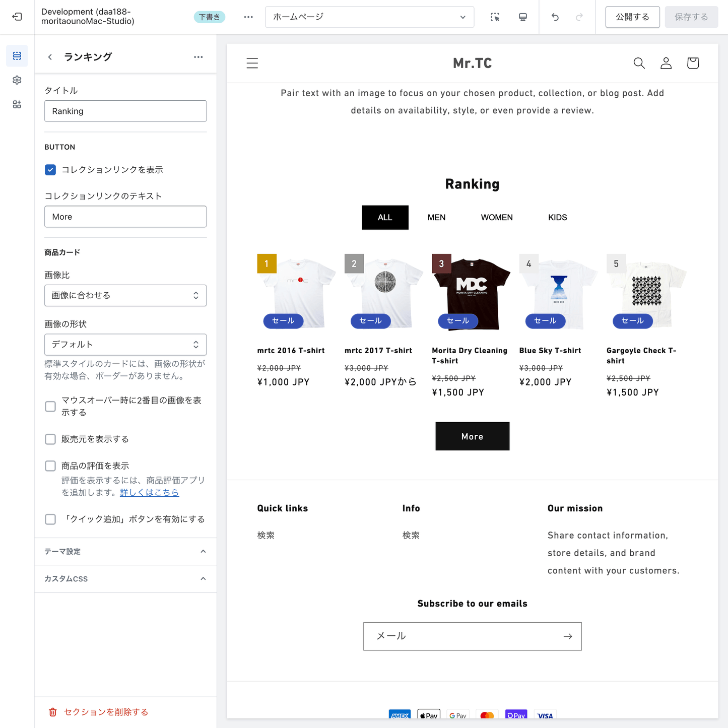Open the top bar three-dot menu
This screenshot has width=728, height=728.
pos(248,17)
